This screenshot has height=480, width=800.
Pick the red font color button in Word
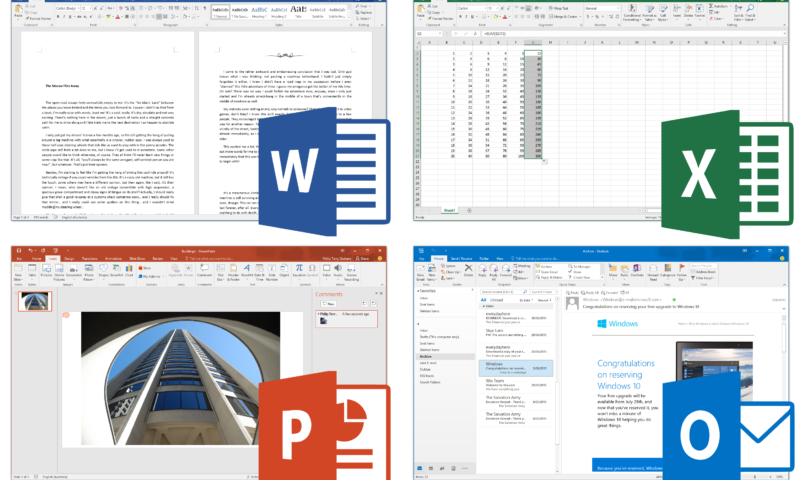click(118, 16)
